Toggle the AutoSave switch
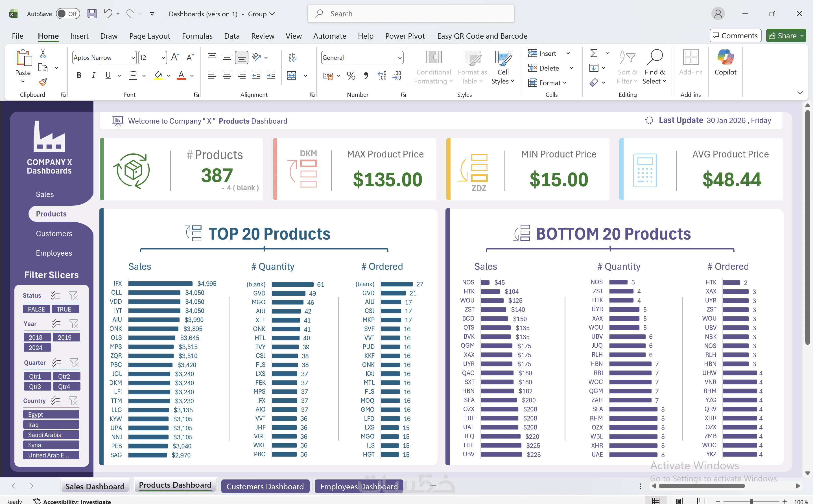813x504 pixels. (68, 14)
